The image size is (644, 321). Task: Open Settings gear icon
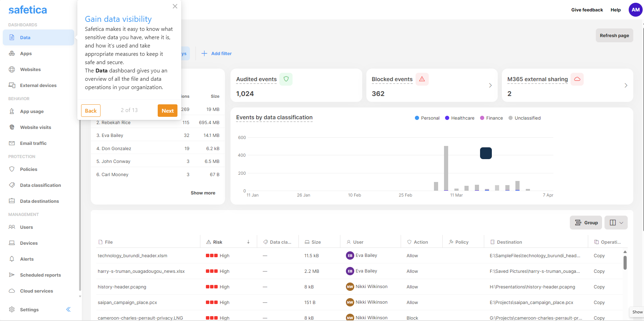tap(12, 310)
